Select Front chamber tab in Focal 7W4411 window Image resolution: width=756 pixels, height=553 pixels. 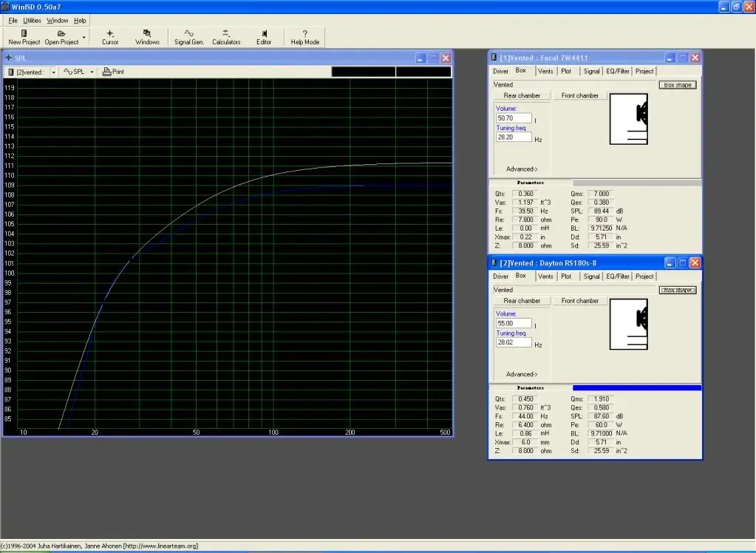(579, 95)
